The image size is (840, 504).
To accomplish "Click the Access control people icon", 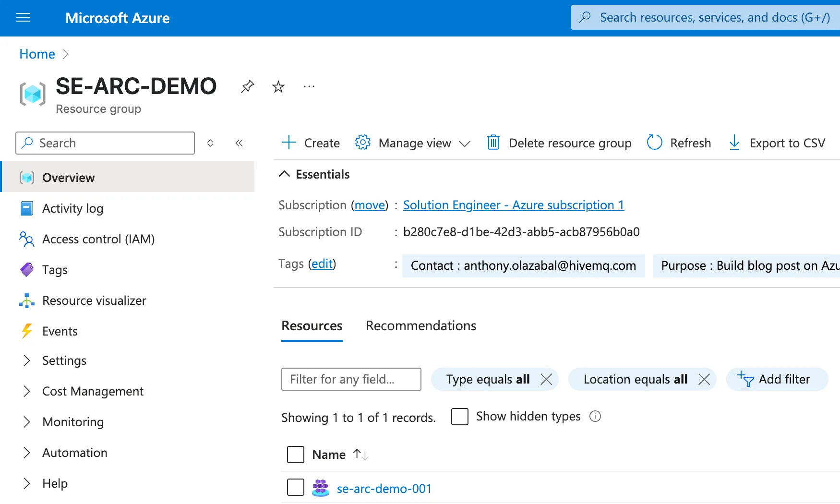I will 27,239.
